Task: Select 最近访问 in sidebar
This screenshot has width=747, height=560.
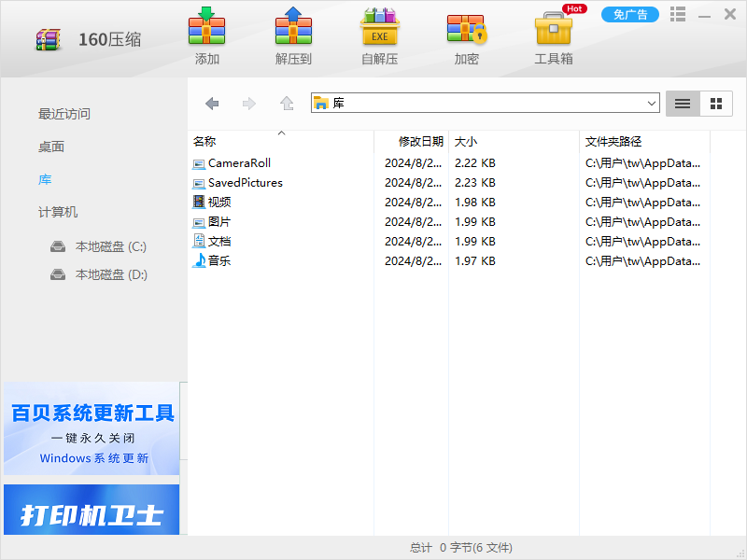Action: 64,114
